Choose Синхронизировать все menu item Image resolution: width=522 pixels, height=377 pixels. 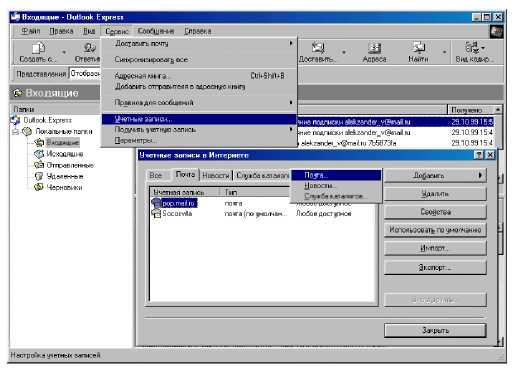pyautogui.click(x=199, y=60)
